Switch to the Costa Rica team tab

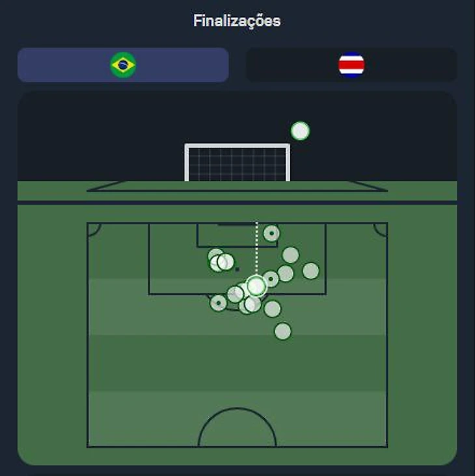click(x=351, y=64)
